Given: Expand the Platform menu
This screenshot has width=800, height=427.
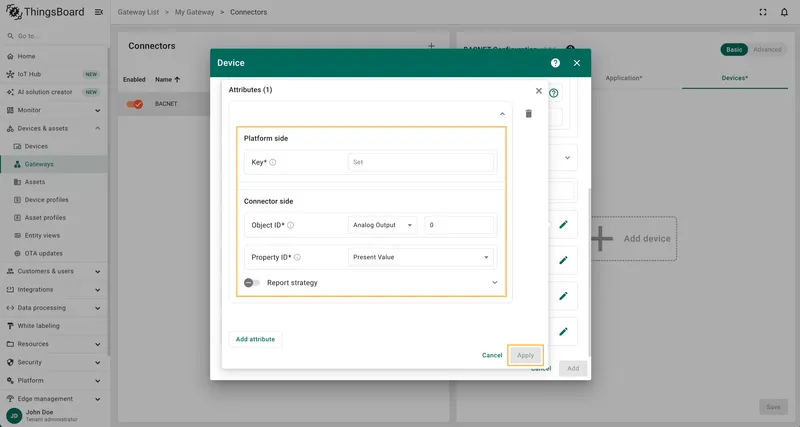Looking at the screenshot, I should point(97,381).
